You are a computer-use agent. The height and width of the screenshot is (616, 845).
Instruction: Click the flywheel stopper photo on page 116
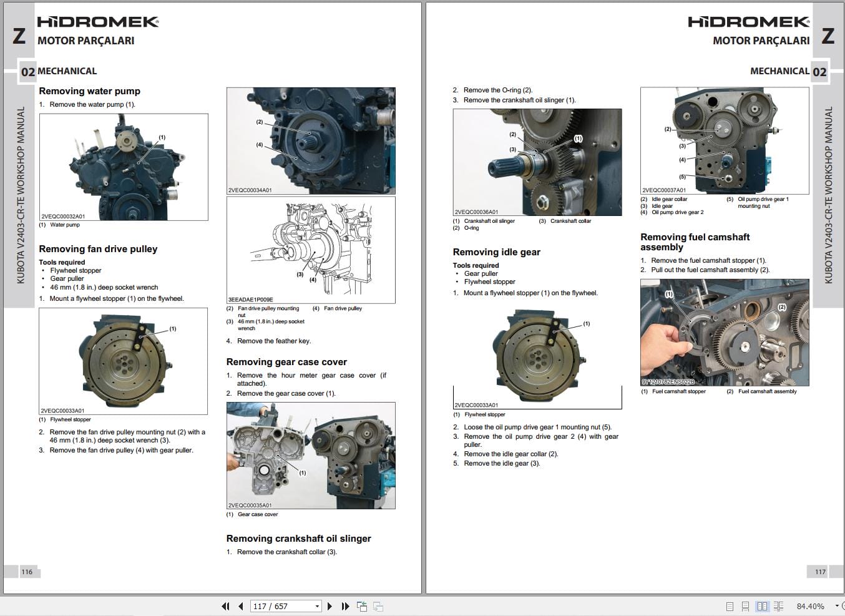[123, 361]
